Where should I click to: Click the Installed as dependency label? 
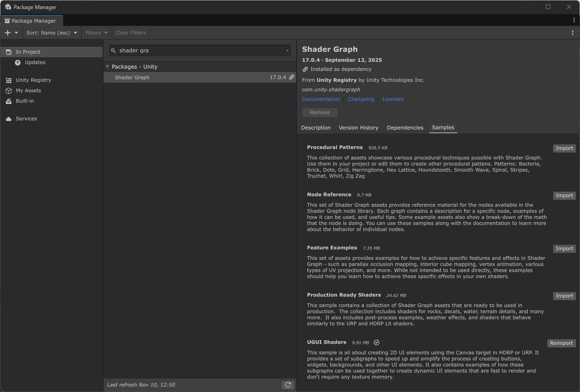coord(341,69)
